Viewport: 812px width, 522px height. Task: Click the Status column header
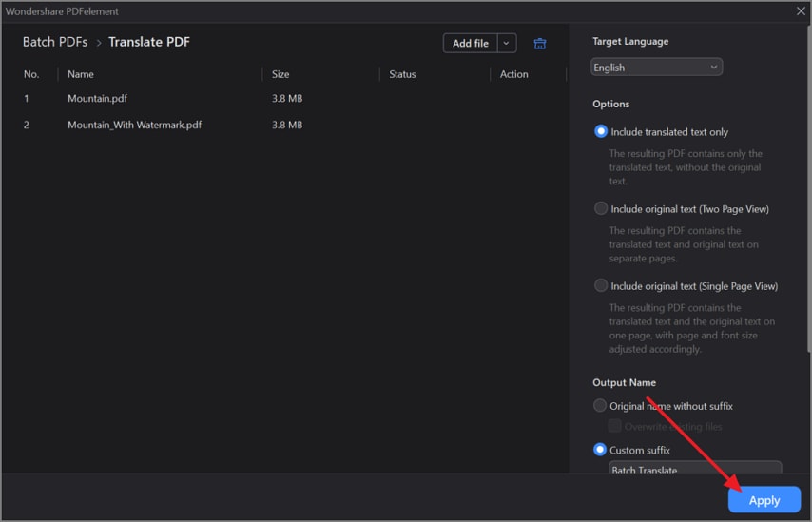click(402, 74)
